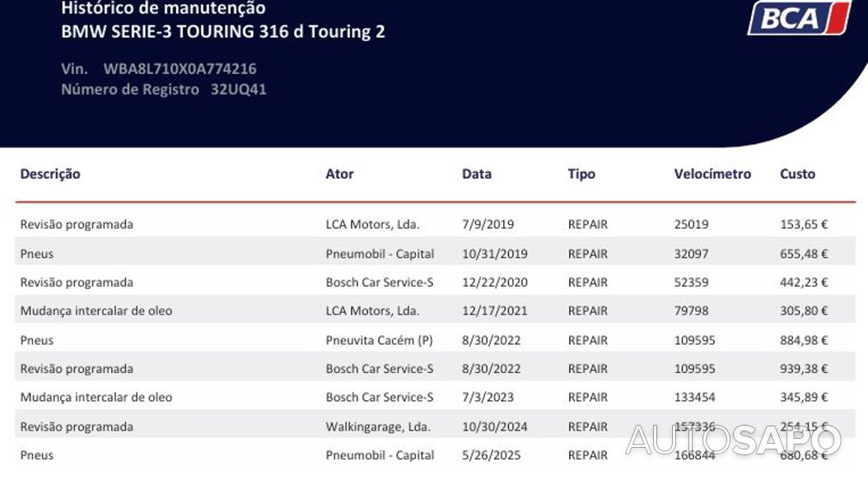Click the BMW SERIE-3 TOURING heading

click(223, 32)
